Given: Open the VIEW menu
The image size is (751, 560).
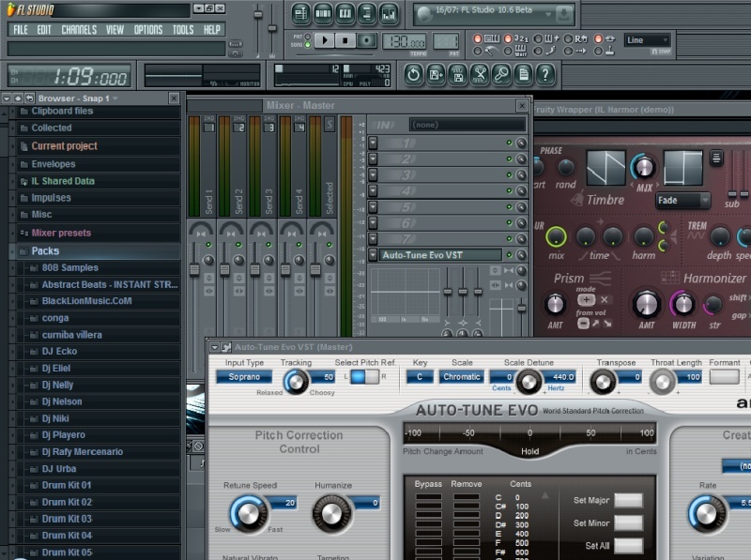Looking at the screenshot, I should point(115,30).
